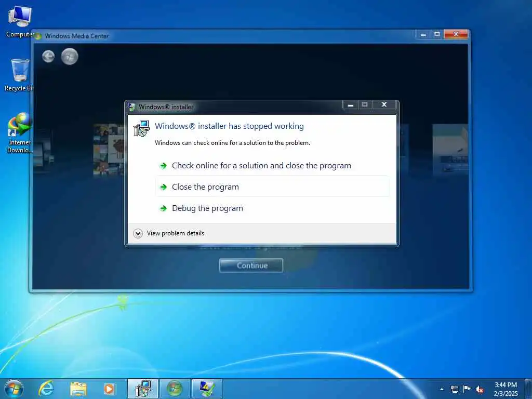Minimize the Windows Media Center window
Image resolution: width=532 pixels, height=399 pixels.
[423, 34]
